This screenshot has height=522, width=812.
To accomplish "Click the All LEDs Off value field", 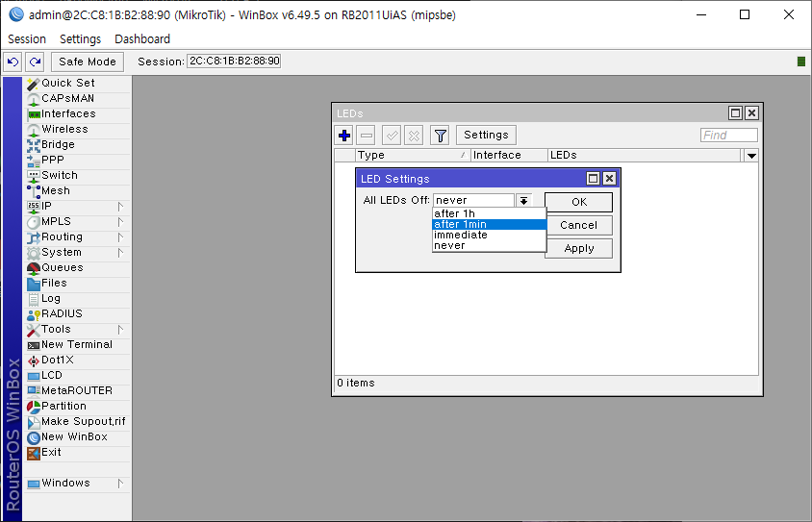I will point(473,201).
